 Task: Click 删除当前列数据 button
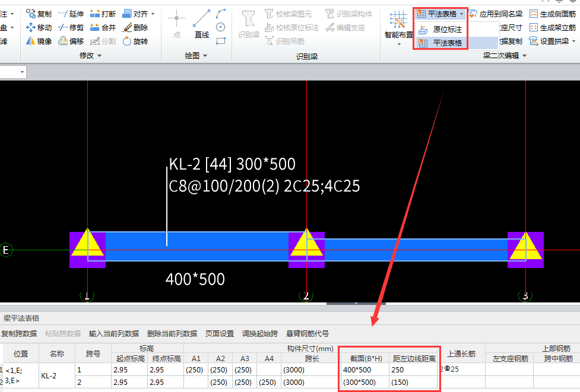pos(172,334)
